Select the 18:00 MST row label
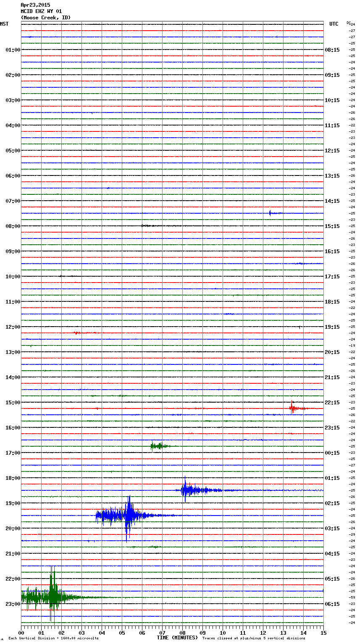The height and width of the screenshot is (644, 357). coord(13,478)
